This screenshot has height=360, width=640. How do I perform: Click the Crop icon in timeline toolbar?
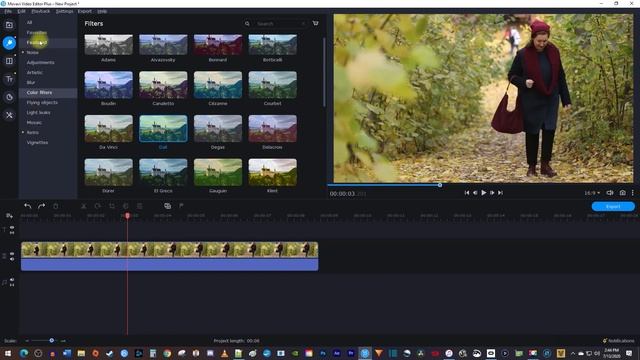coord(112,206)
